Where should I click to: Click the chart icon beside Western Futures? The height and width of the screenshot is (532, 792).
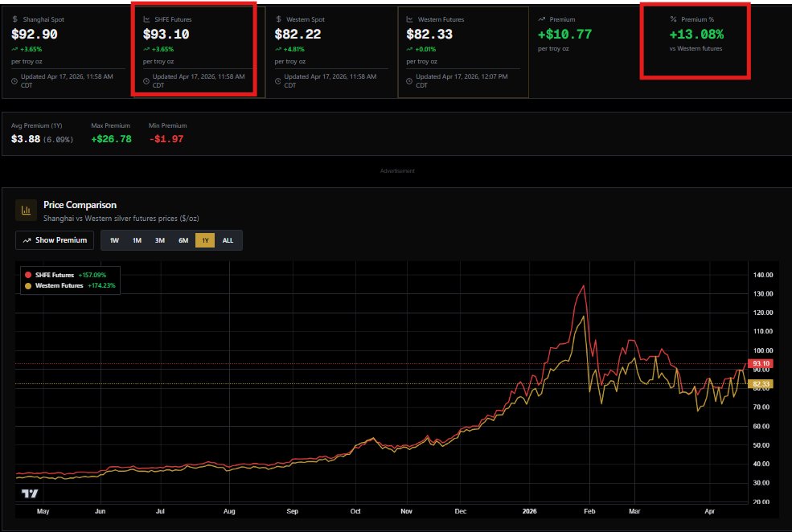point(409,19)
